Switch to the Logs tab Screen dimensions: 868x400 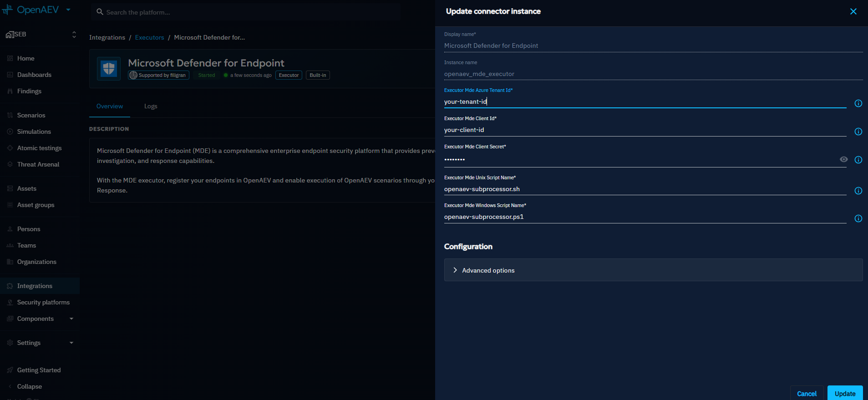pyautogui.click(x=151, y=106)
